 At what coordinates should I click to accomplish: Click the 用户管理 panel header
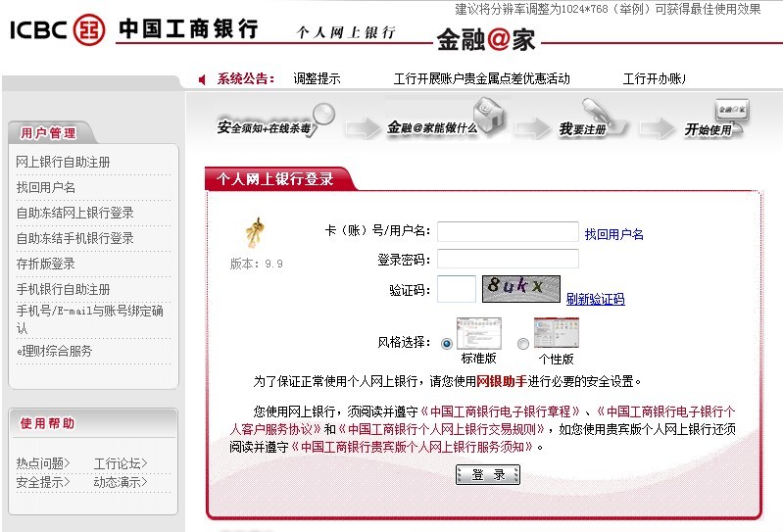pos(48,132)
